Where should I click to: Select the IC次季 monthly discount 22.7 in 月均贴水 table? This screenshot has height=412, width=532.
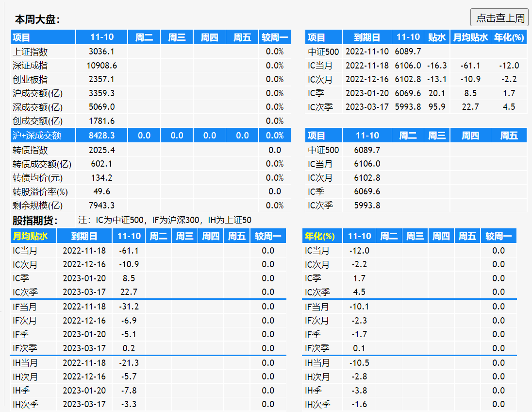129,292
